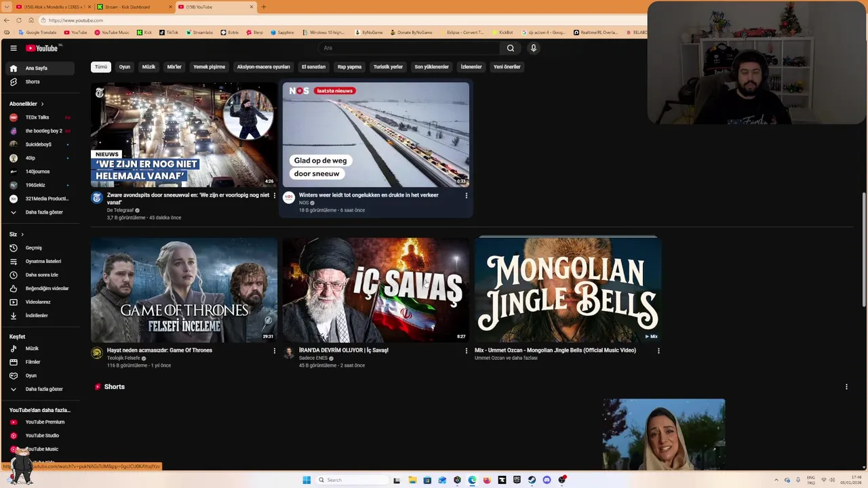Viewport: 868px width, 488px height.
Task: Open Daha sonra izle watch later
Action: point(40,274)
